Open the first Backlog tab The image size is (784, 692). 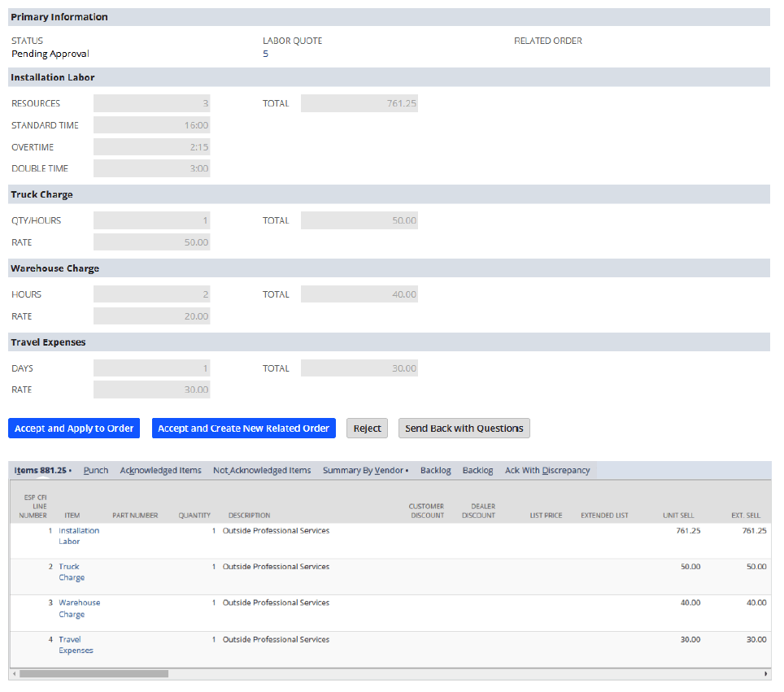[x=435, y=471]
